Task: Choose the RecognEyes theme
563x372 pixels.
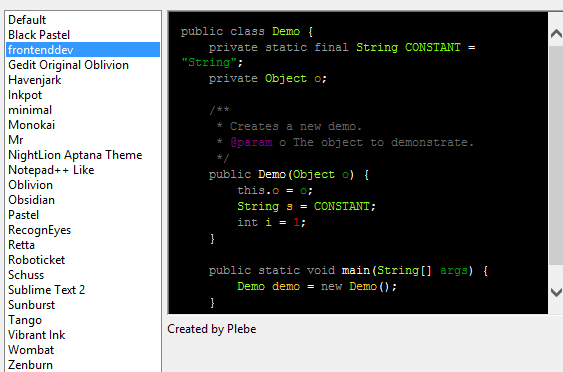Action: (x=83, y=230)
